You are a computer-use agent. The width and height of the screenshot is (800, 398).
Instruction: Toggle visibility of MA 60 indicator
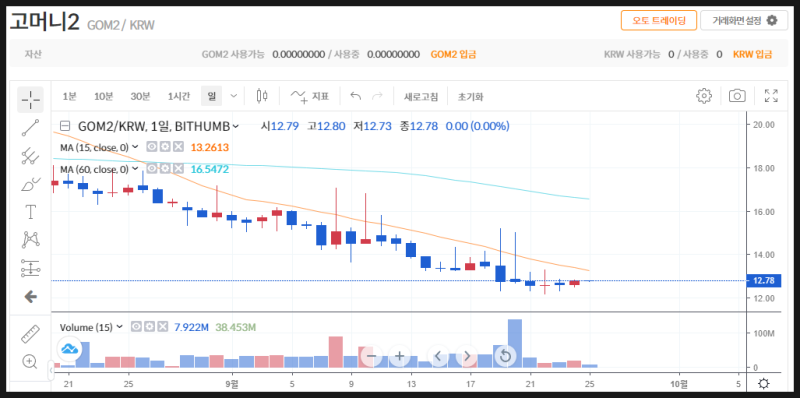point(152,169)
